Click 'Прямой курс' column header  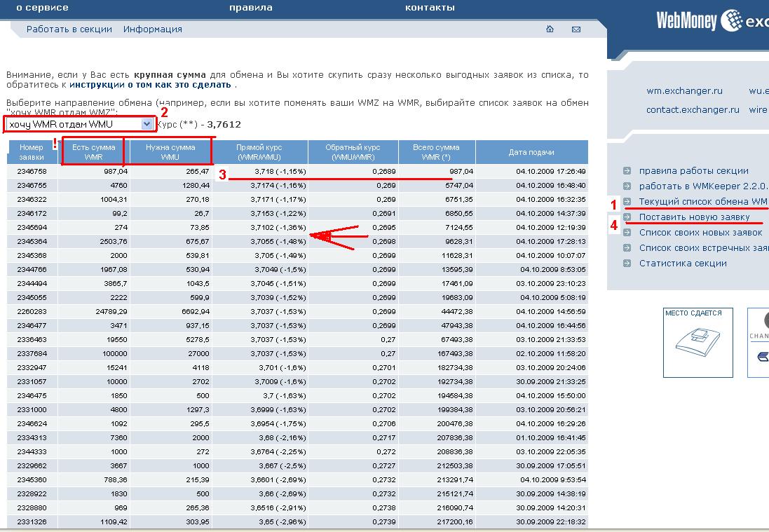coord(259,152)
